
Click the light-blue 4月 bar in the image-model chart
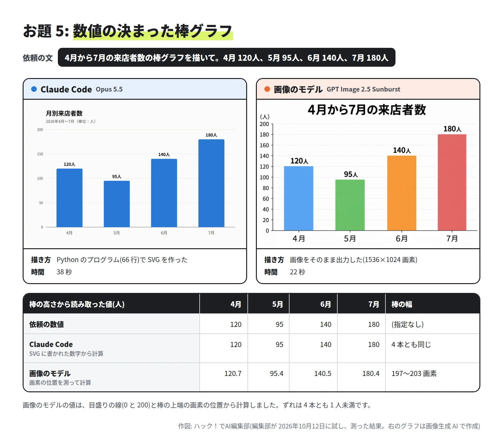coord(299,198)
